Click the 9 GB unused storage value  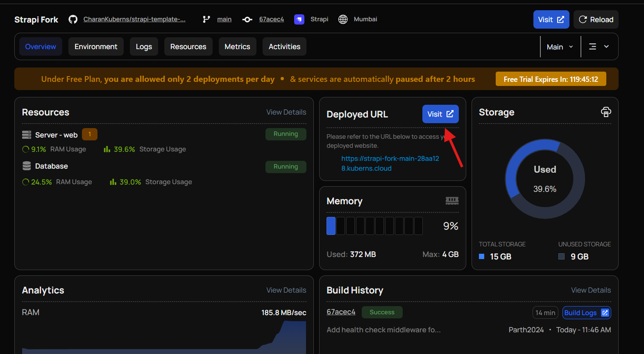[x=580, y=257]
